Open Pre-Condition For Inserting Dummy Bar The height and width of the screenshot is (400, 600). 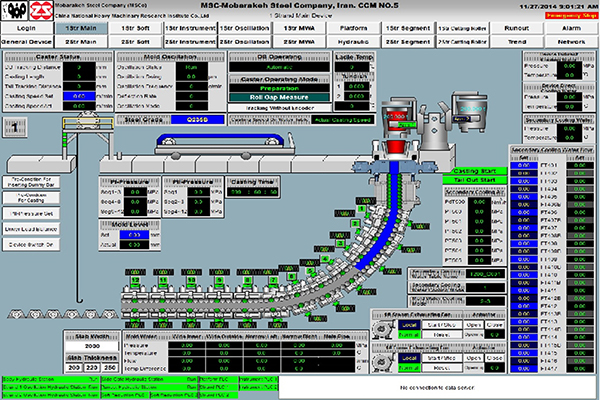pyautogui.click(x=31, y=182)
